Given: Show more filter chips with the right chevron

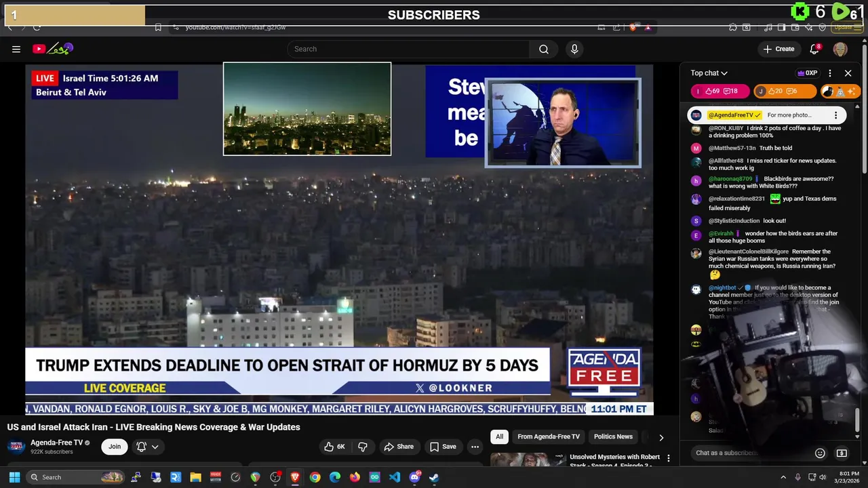Looking at the screenshot, I should tap(661, 437).
